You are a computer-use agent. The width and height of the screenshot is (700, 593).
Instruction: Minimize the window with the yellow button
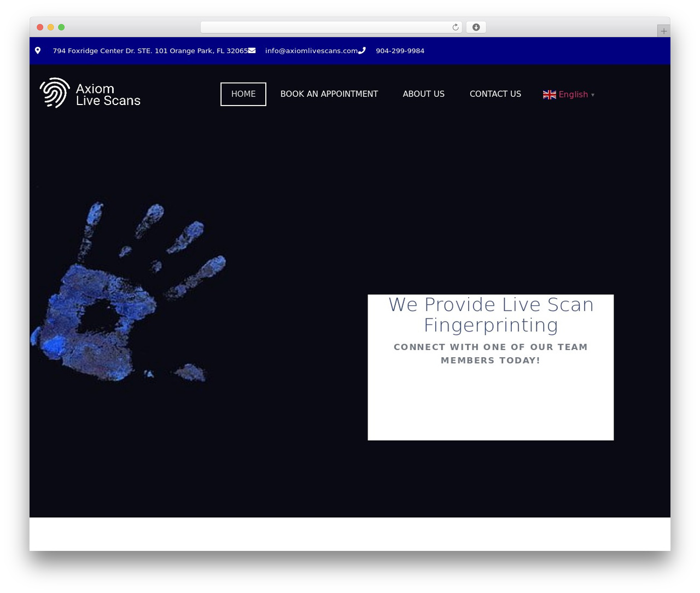(x=51, y=27)
